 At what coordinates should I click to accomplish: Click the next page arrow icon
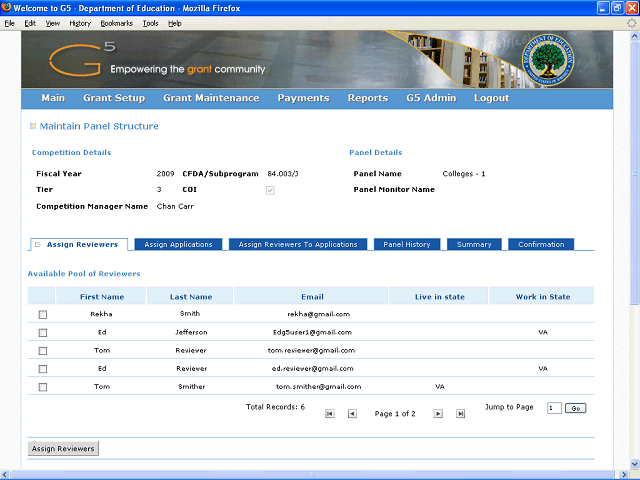coord(438,413)
